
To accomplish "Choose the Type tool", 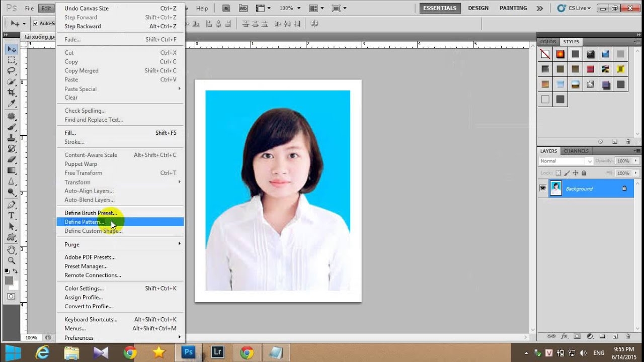I will (12, 216).
